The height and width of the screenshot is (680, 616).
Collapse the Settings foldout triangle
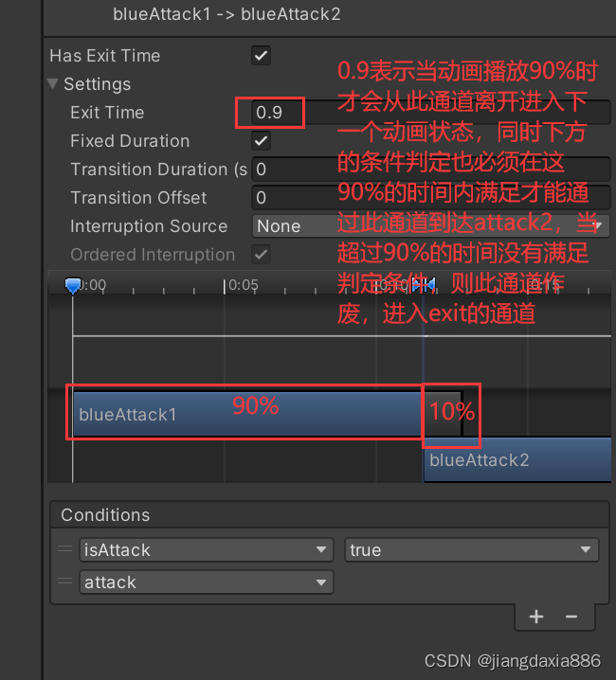[52, 84]
